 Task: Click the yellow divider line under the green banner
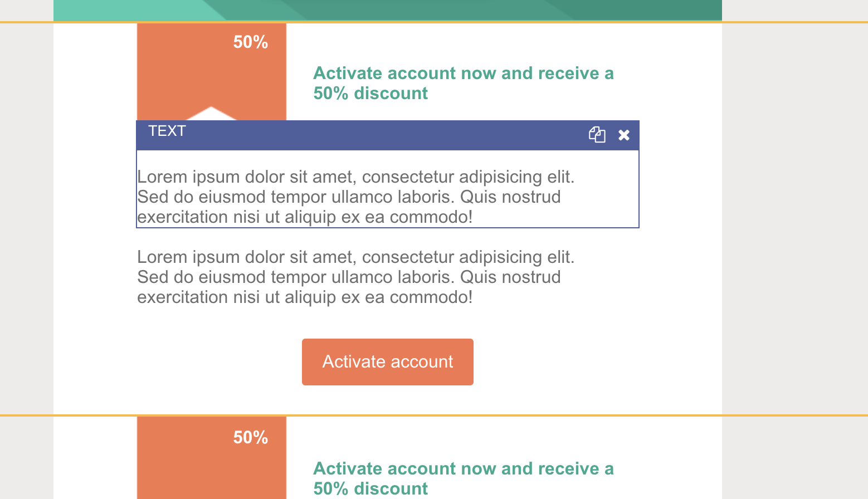click(x=434, y=22)
